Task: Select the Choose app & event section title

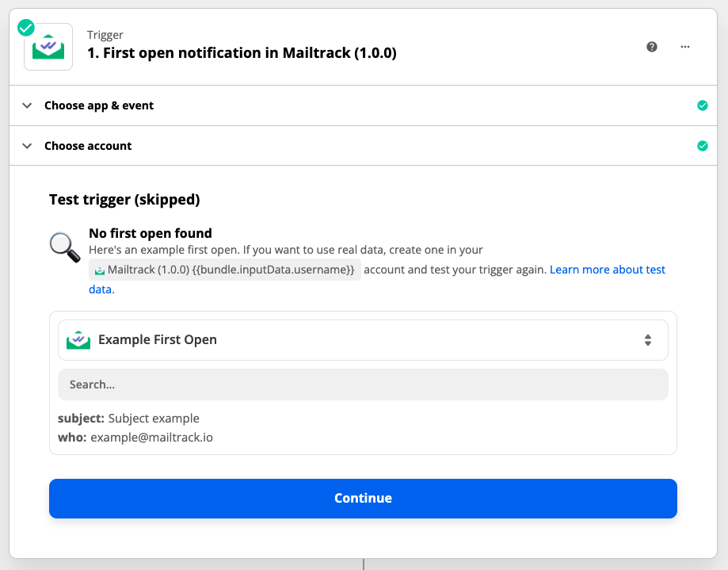Action: pyautogui.click(x=99, y=105)
